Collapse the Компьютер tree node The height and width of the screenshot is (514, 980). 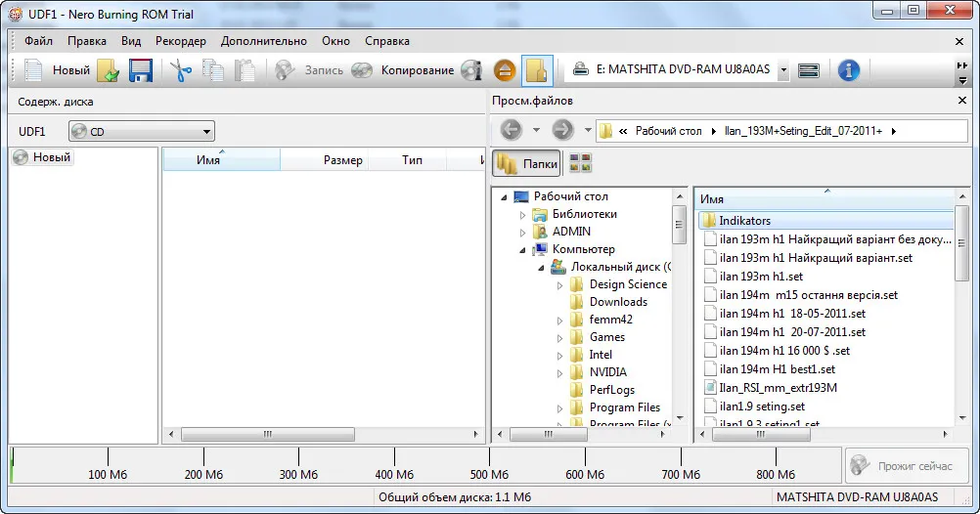pos(522,250)
